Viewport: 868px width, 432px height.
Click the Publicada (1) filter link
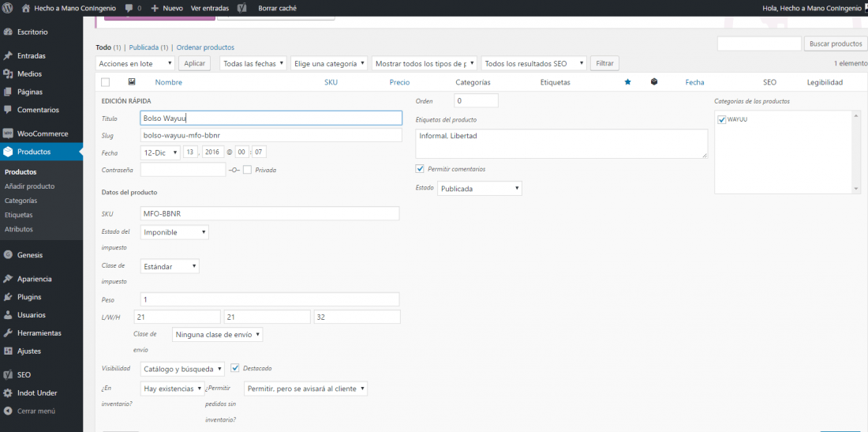148,47
